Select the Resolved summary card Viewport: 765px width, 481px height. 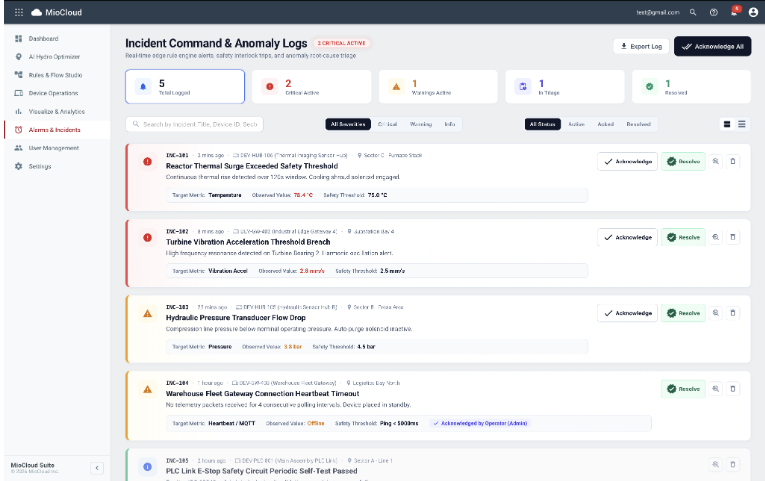[x=691, y=86]
